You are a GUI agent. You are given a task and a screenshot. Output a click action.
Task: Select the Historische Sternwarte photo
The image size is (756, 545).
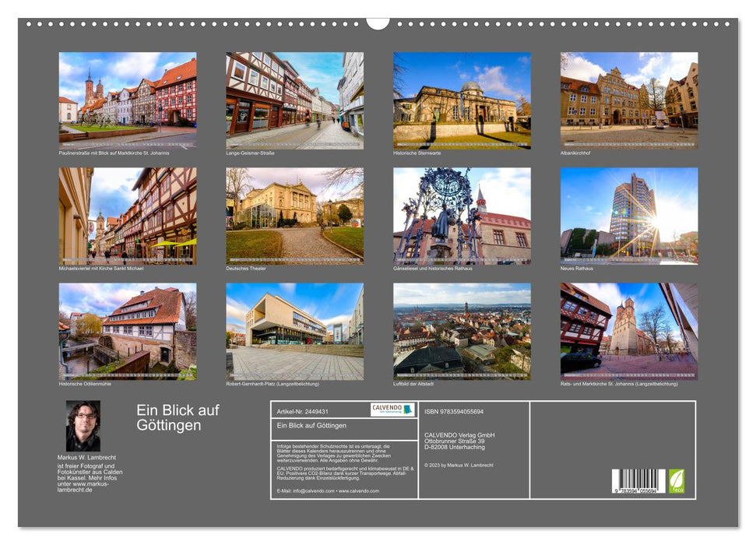462,100
